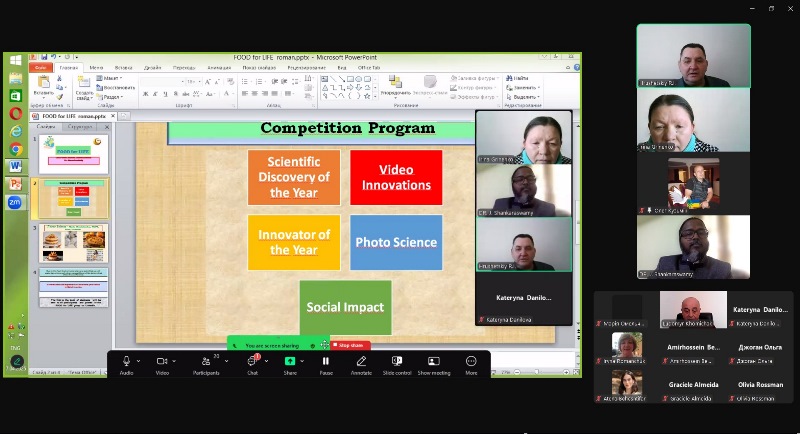Open the Анимация ribbon tab
800x434 pixels.
click(219, 67)
